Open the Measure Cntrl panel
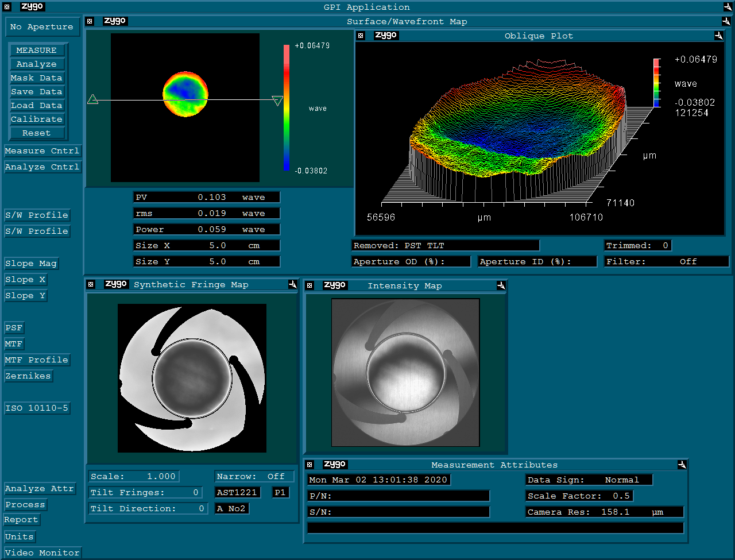 42,151
